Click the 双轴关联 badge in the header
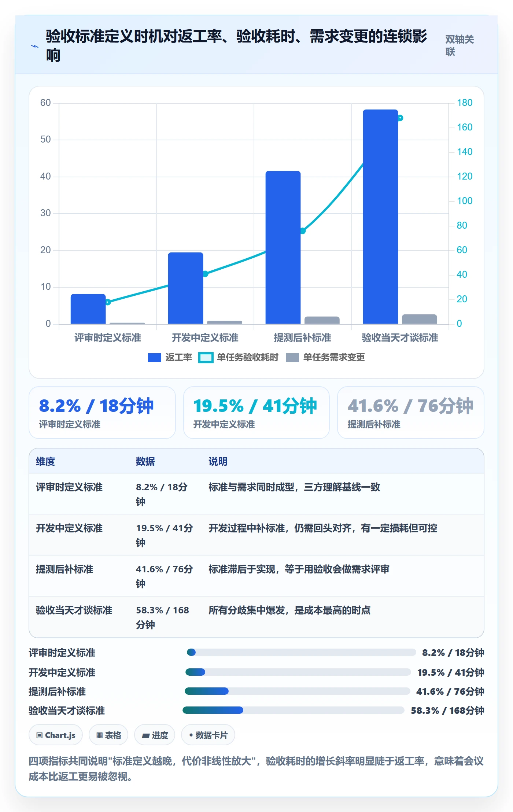Image resolution: width=513 pixels, height=812 pixels. (x=460, y=45)
